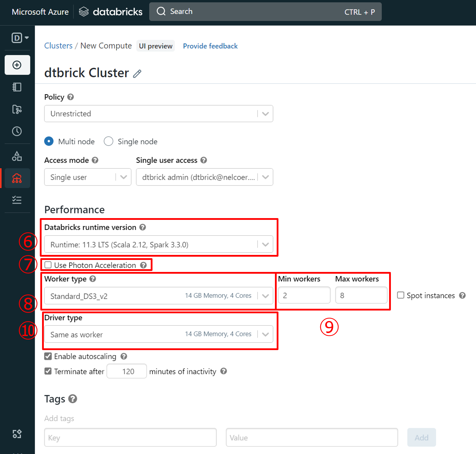The width and height of the screenshot is (476, 454).
Task: Show help for Access mode
Action: 95,160
